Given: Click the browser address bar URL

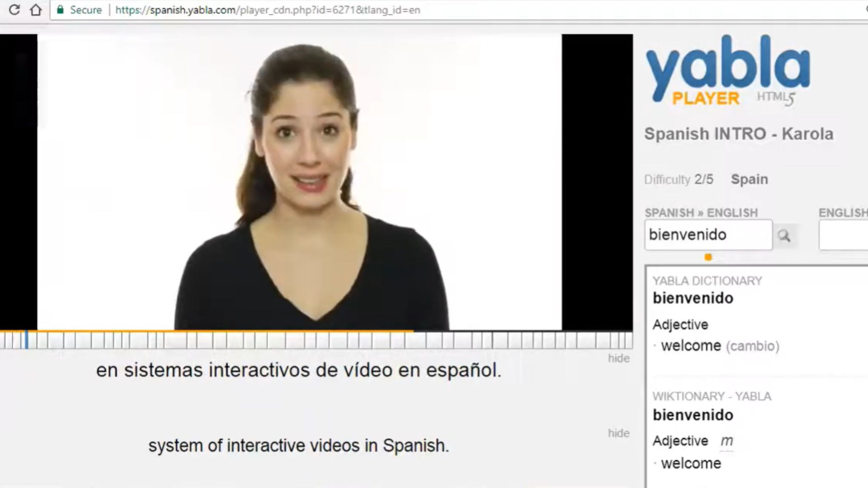Looking at the screenshot, I should coord(268,10).
